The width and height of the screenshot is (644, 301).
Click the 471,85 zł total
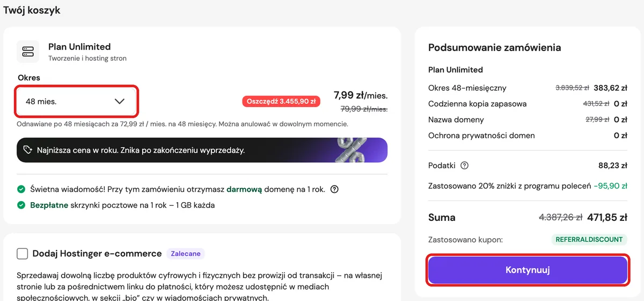click(608, 218)
